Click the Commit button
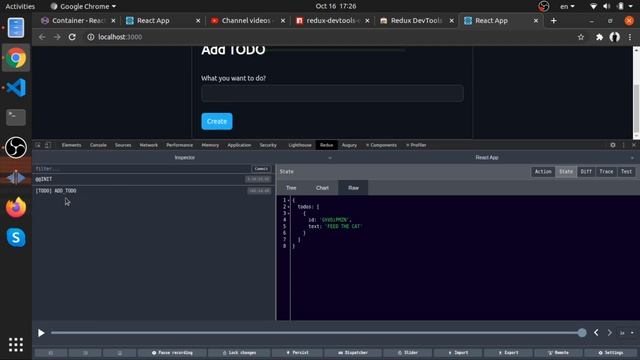This screenshot has height=360, width=640. pos(261,169)
